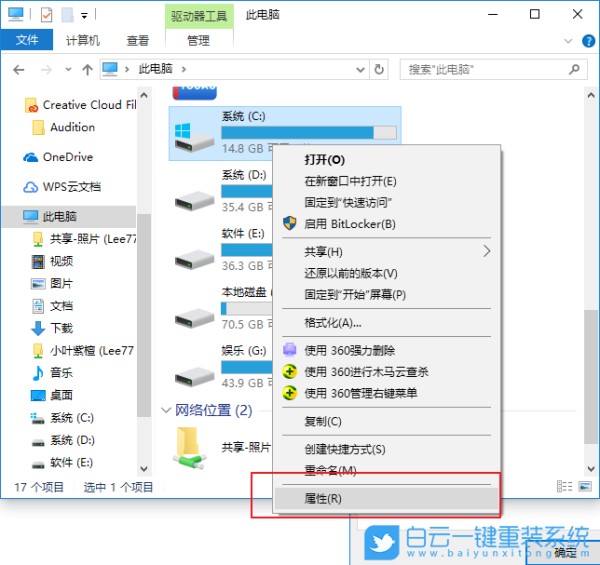Viewport: 600px width, 565px height.
Task: Open customize quick access toolbar dropdown
Action: (84, 15)
